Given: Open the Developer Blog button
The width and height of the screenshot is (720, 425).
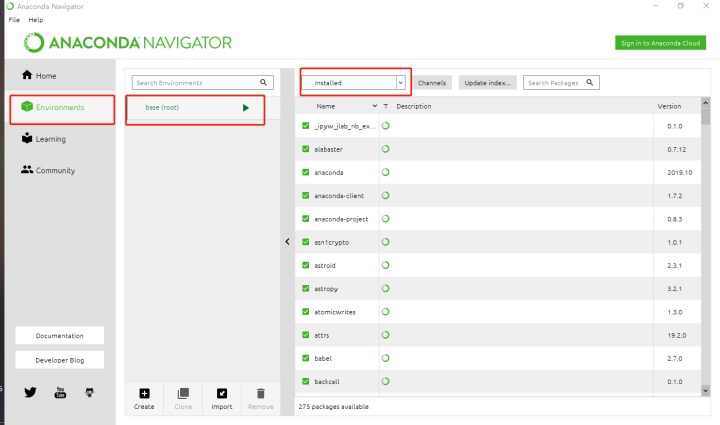Looking at the screenshot, I should [x=60, y=360].
